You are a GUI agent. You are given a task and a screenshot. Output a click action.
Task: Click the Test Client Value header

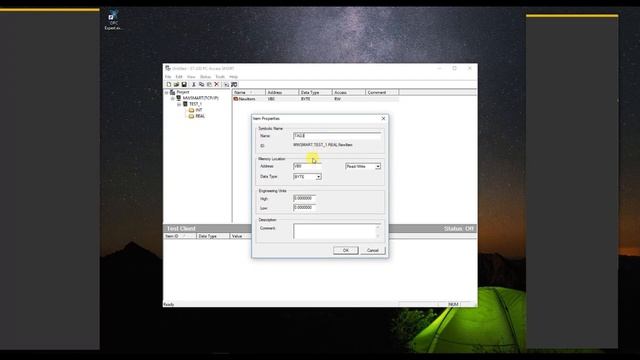[x=240, y=236]
